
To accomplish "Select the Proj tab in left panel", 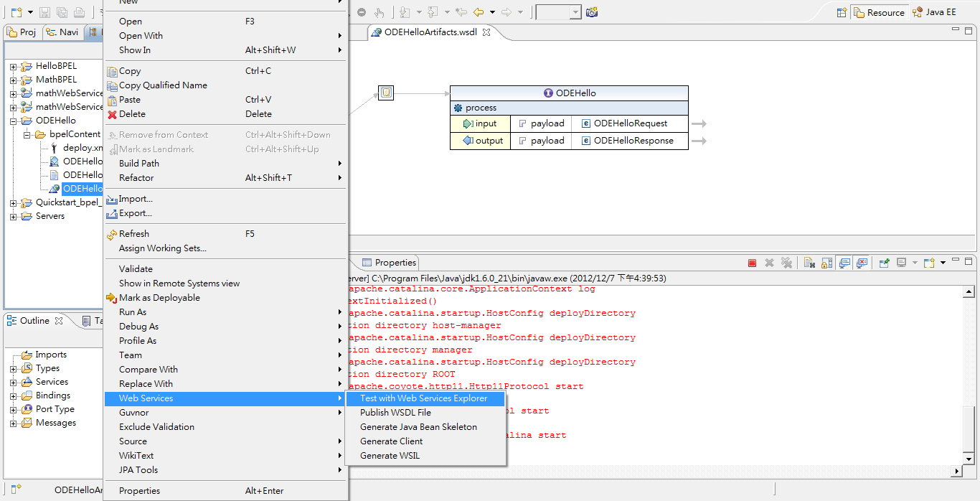I will 22,32.
